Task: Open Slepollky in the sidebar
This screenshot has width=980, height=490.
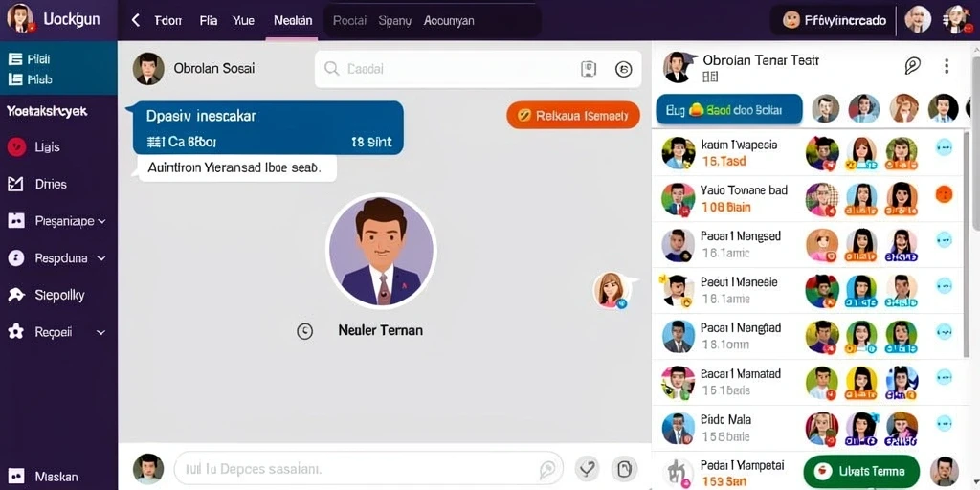Action: tap(46, 295)
